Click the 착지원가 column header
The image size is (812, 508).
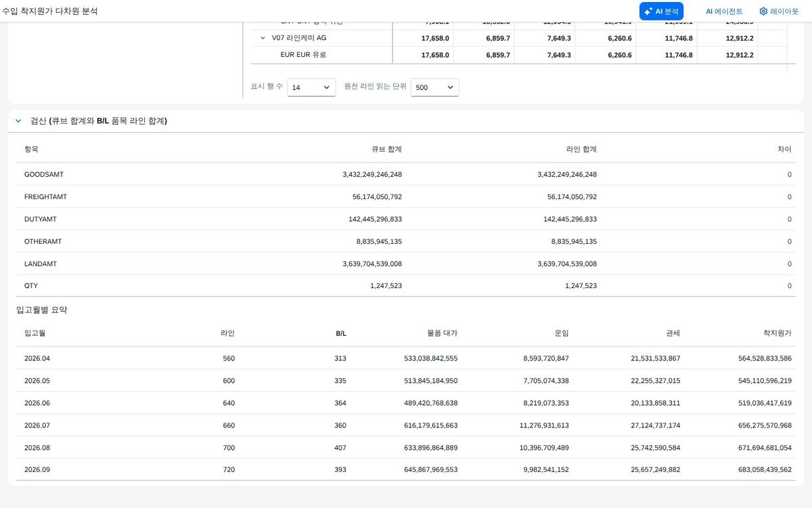(x=777, y=333)
